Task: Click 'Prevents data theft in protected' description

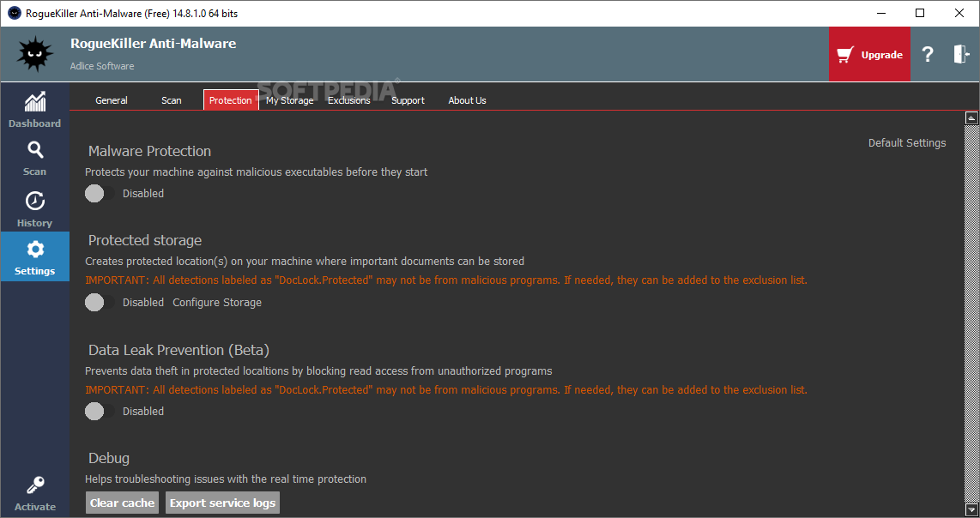Action: tap(318, 371)
